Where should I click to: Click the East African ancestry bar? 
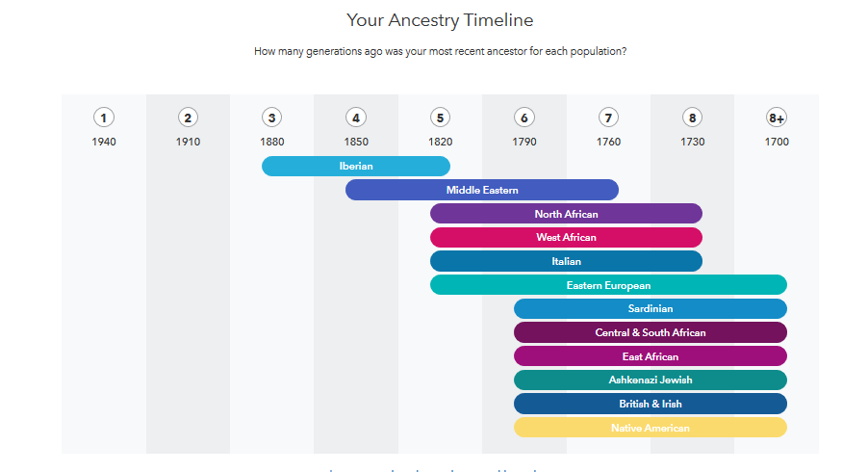(651, 356)
